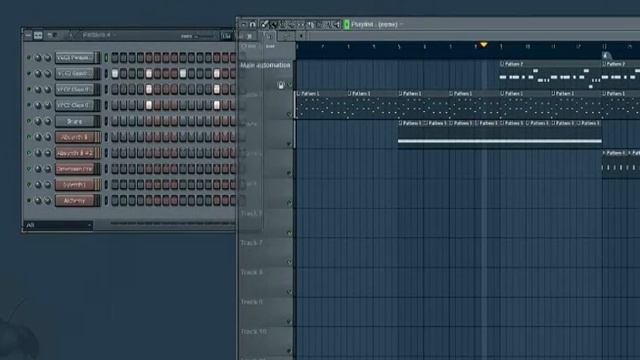Viewport: 640px width, 360px height.
Task: Open the All channel filter dropdown
Action: 58,225
